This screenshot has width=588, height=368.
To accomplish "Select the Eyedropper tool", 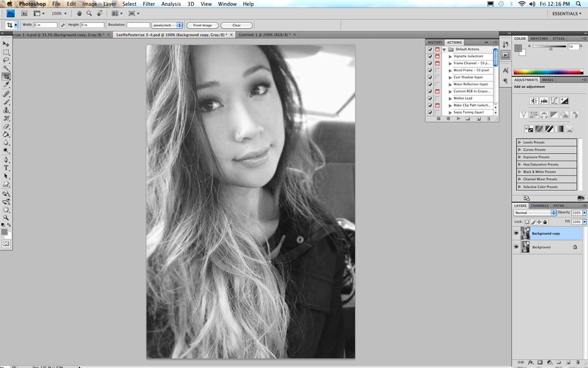I will tap(6, 85).
